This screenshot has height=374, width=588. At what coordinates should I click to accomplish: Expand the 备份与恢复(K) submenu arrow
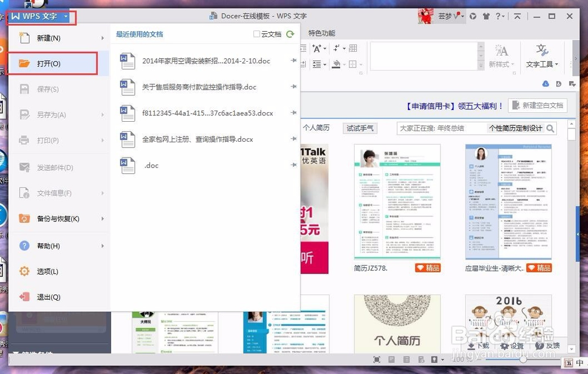(102, 219)
